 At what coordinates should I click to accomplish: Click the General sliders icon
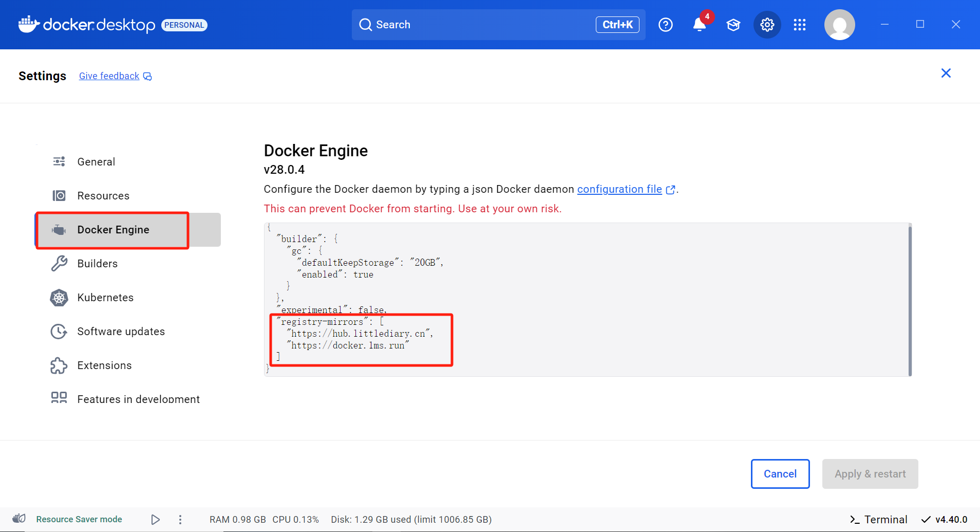point(59,161)
